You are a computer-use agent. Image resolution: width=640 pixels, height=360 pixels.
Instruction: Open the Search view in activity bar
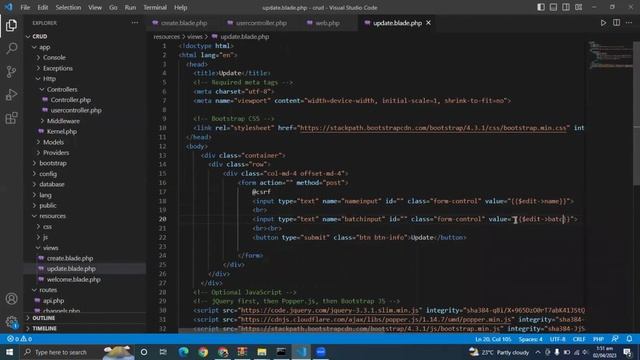point(11,49)
